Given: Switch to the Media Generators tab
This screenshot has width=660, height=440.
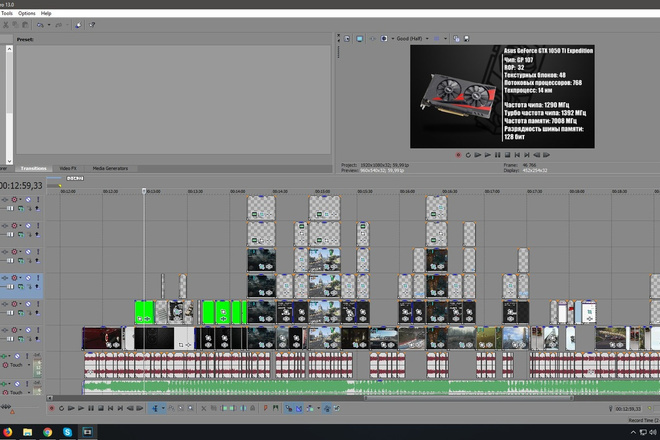Looking at the screenshot, I should point(110,168).
